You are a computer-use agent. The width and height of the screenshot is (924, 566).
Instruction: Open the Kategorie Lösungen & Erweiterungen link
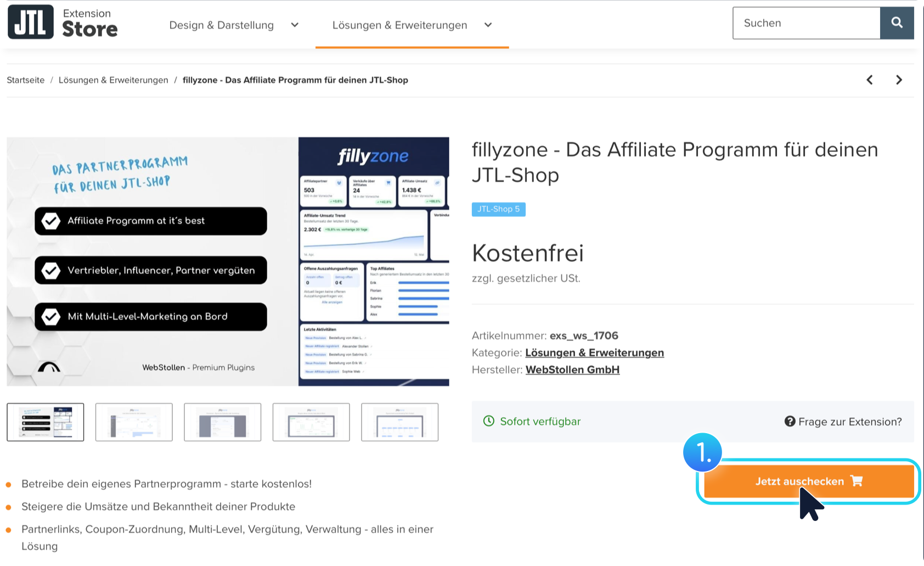[x=595, y=352]
